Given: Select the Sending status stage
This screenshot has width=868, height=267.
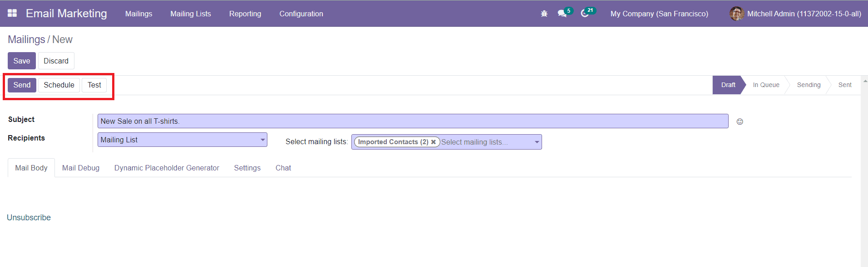Looking at the screenshot, I should coord(809,85).
